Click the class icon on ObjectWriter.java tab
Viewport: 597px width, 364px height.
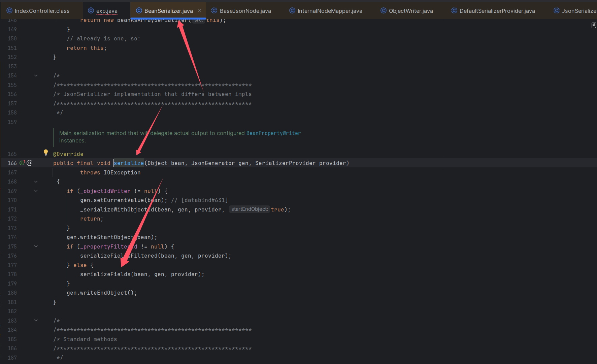pos(384,10)
